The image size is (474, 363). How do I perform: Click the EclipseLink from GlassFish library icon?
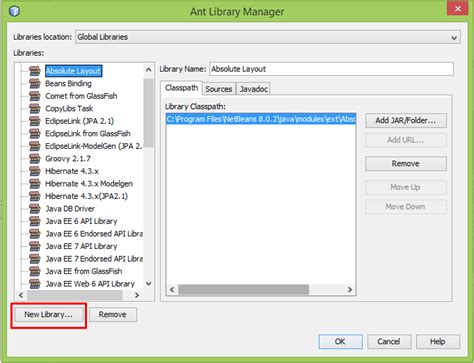click(35, 133)
